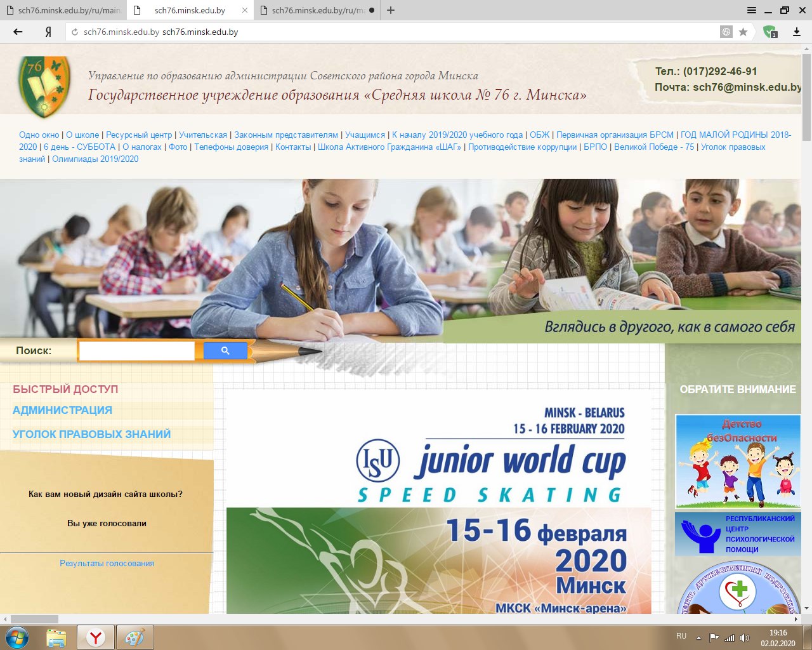Open 'Результаты голосования' link
The width and height of the screenshot is (812, 650).
coord(107,563)
